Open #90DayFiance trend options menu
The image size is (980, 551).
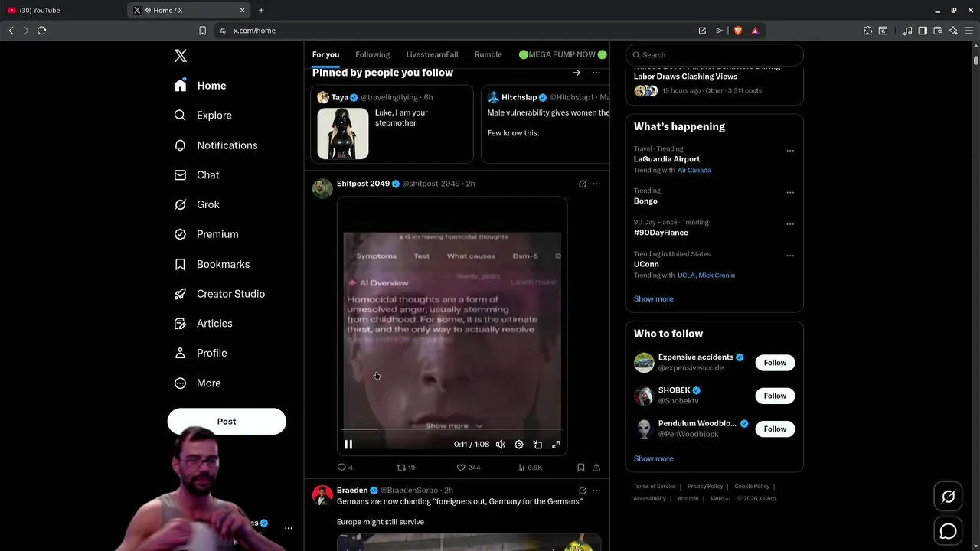point(790,224)
